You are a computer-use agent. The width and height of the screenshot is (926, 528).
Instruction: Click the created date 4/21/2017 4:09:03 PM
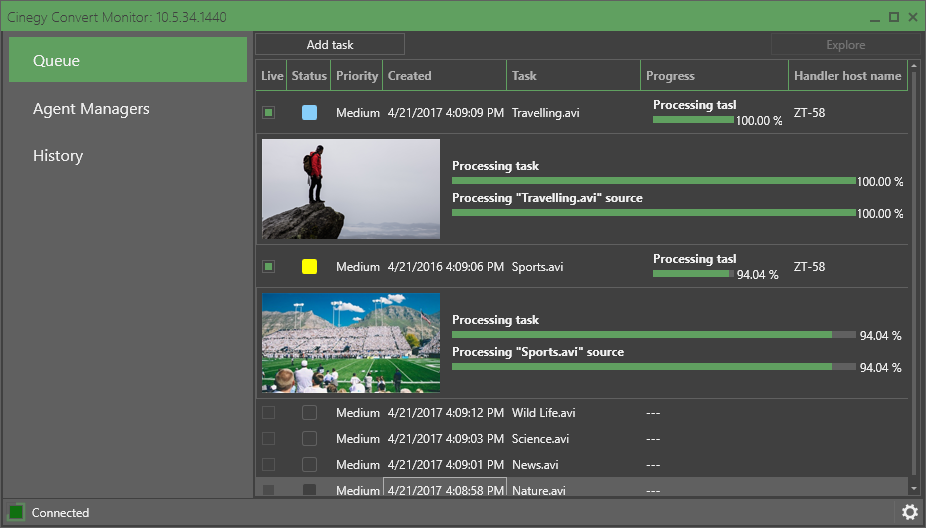tap(446, 439)
